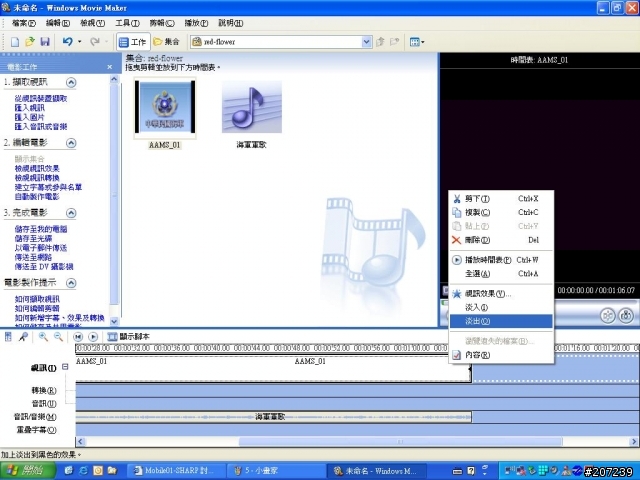Click the 匯入視訊 link
Image resolution: width=640 pixels, height=480 pixels.
pyautogui.click(x=29, y=108)
